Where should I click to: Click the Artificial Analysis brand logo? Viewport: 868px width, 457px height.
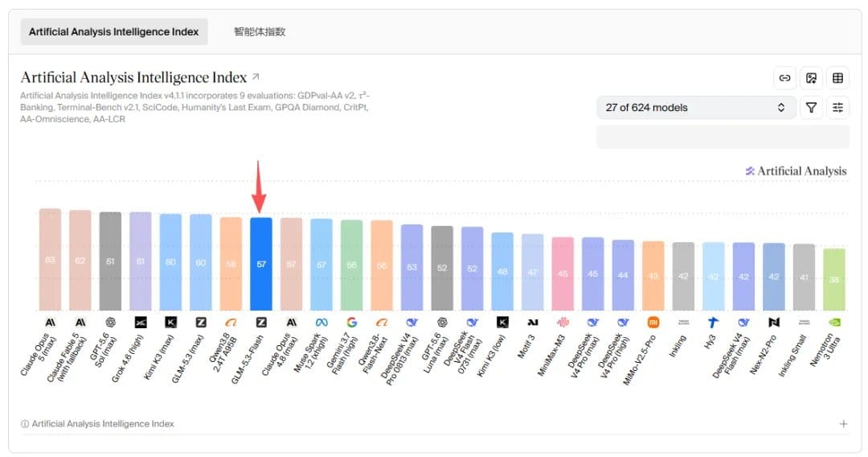click(x=796, y=171)
